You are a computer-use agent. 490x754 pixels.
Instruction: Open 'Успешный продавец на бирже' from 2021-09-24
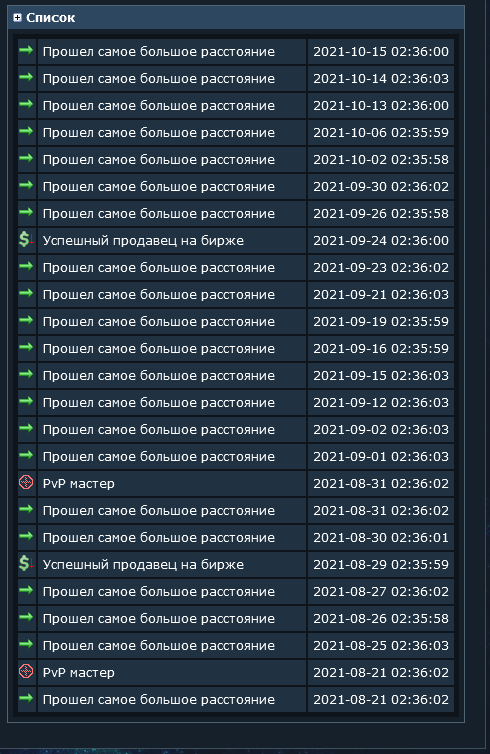(143, 240)
